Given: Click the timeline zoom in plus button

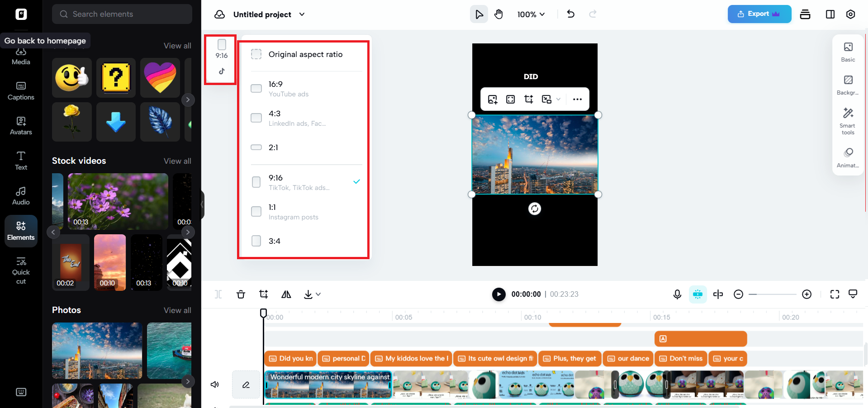Looking at the screenshot, I should point(806,294).
